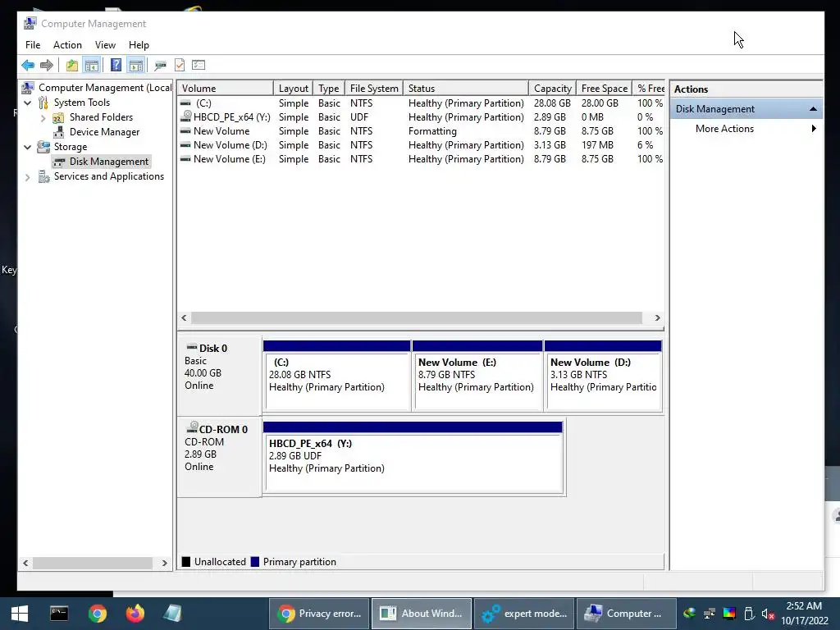Click the disk connection toolbar icon
Viewport: 840px width, 630px height.
[160, 66]
